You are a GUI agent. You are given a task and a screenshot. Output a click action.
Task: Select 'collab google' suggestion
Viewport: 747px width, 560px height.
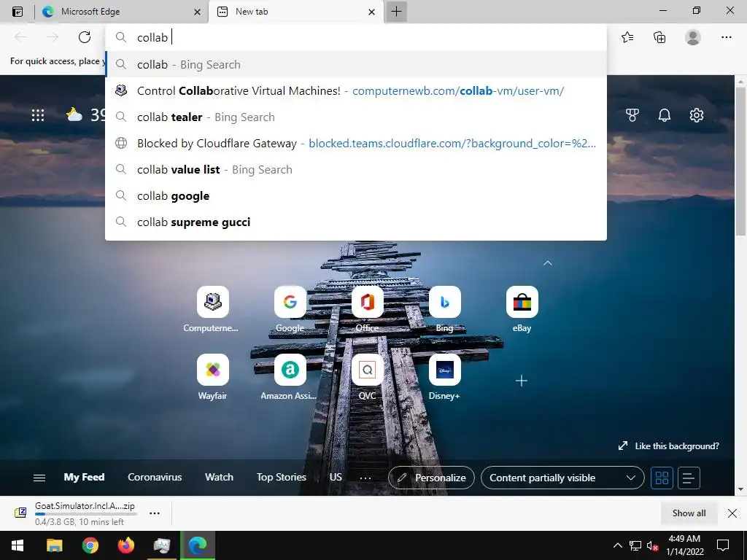[356, 195]
